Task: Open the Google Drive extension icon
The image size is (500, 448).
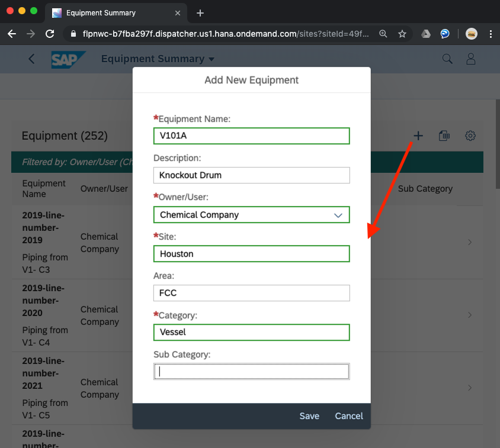Action: [x=426, y=34]
